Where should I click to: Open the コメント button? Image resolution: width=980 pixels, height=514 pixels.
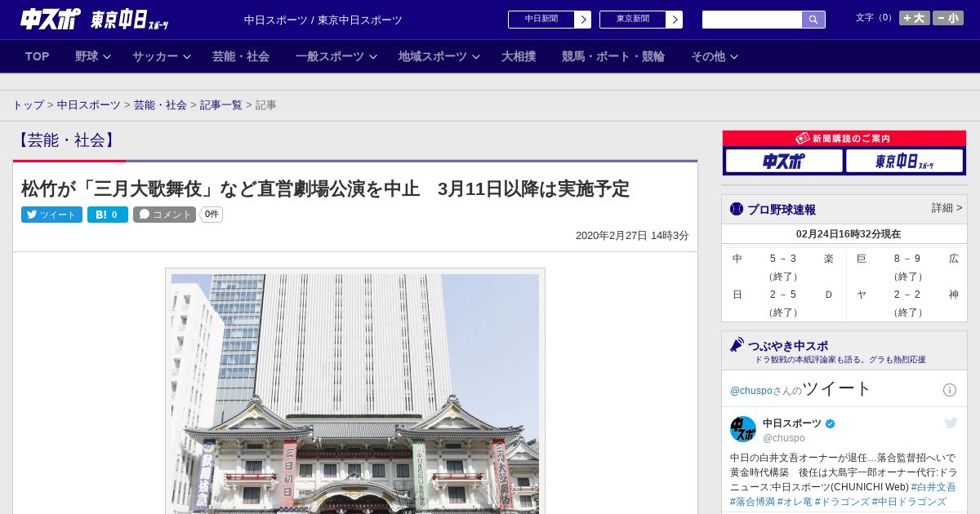point(164,215)
